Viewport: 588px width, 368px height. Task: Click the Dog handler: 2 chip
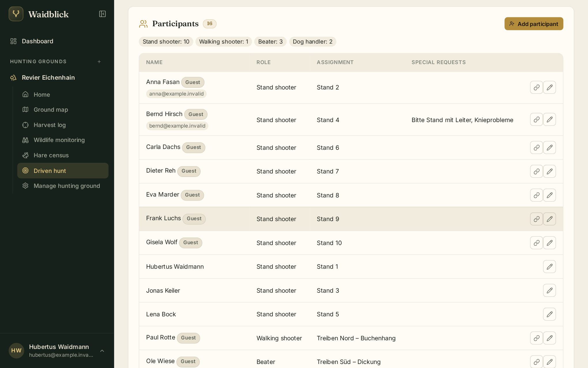[x=312, y=42]
